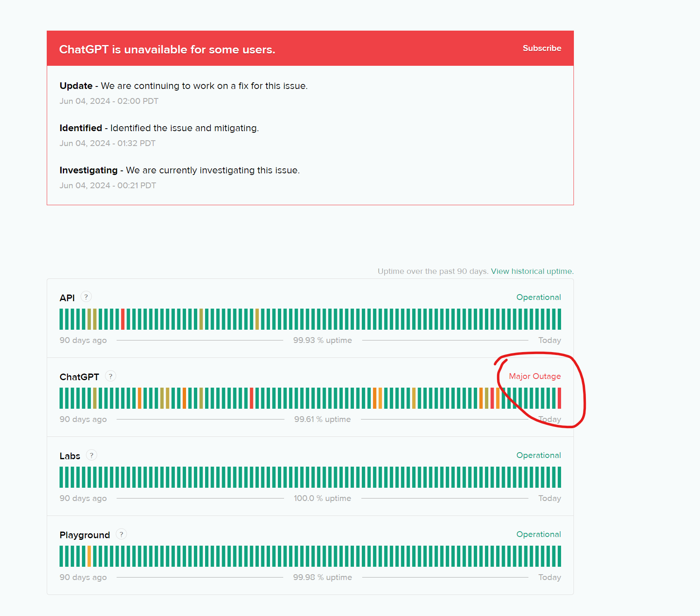This screenshot has width=700, height=616.
Task: Click the Labs component name
Action: point(70,456)
